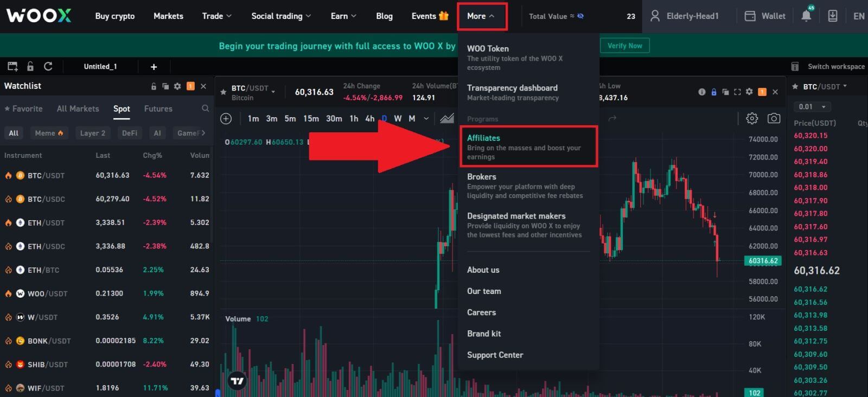Open the notifications bell
Screen dimensions: 868x397
point(806,16)
